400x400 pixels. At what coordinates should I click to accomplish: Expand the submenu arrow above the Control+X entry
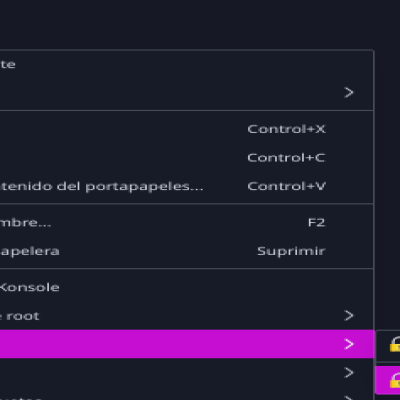click(x=349, y=92)
